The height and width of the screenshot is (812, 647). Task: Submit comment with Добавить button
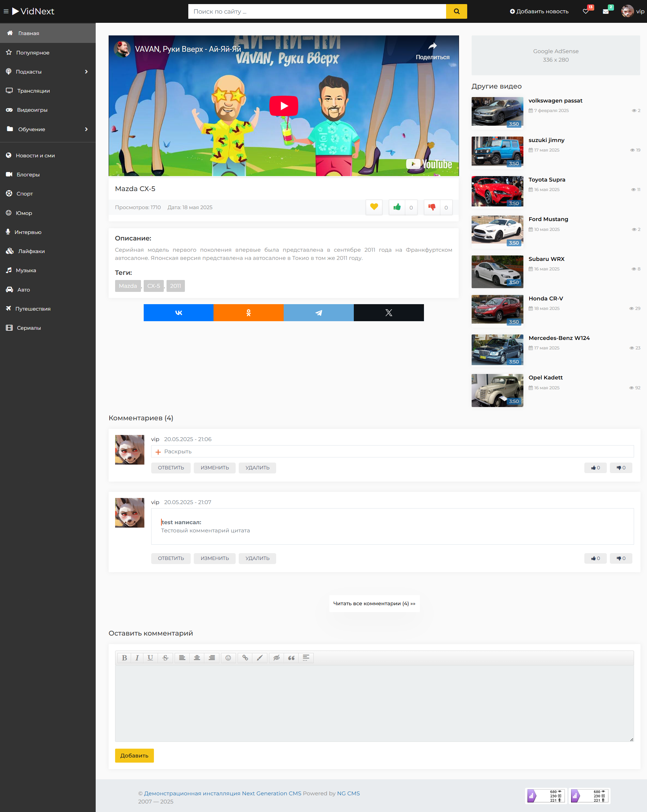(x=135, y=755)
